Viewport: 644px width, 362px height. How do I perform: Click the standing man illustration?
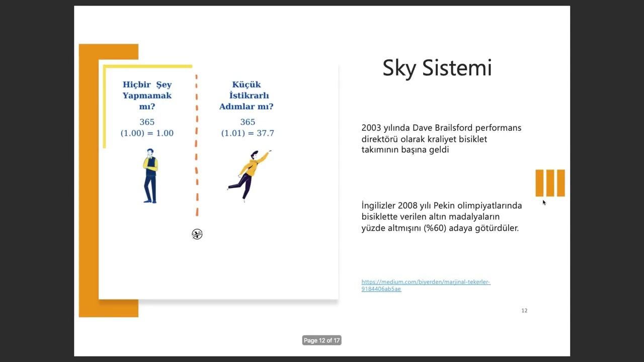(150, 176)
